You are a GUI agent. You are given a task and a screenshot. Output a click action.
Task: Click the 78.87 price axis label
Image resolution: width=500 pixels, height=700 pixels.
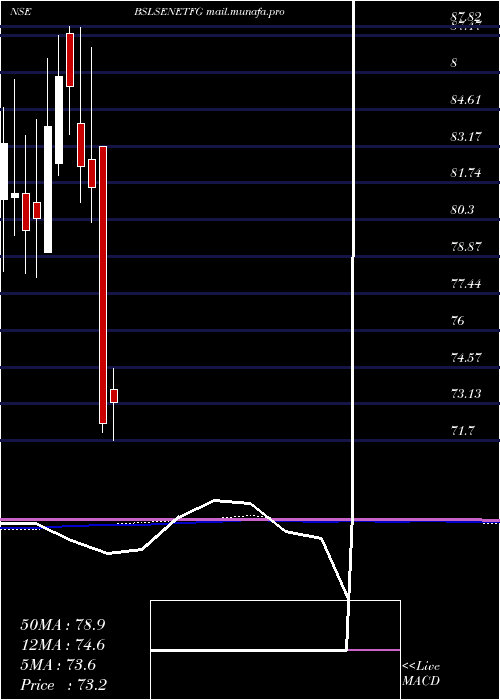466,247
